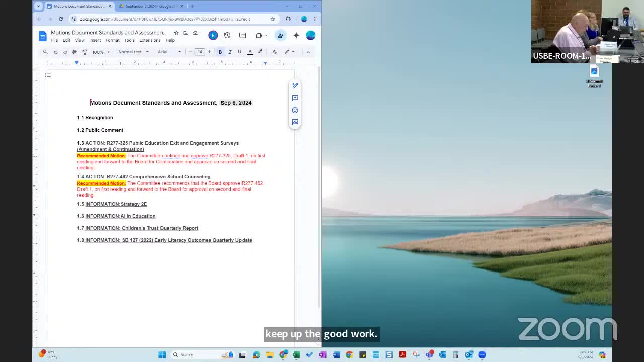
Task: Open the Arial font dropdown
Action: pos(169,52)
